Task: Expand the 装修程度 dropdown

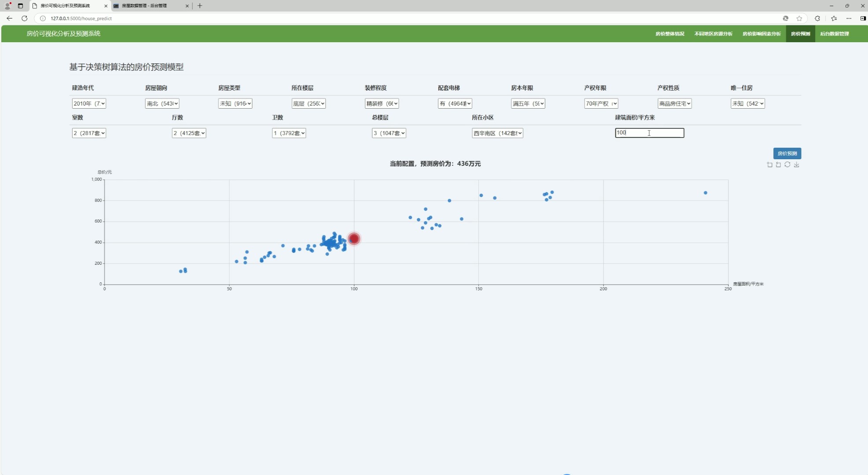Action: tap(382, 103)
